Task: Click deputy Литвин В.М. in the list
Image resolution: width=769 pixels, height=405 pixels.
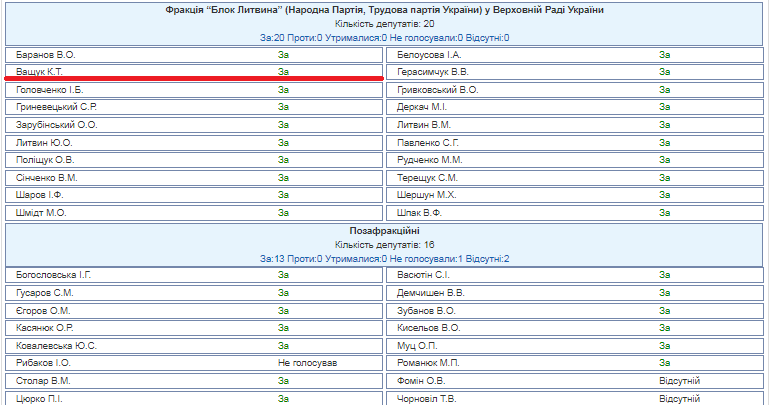Action: pyautogui.click(x=424, y=125)
